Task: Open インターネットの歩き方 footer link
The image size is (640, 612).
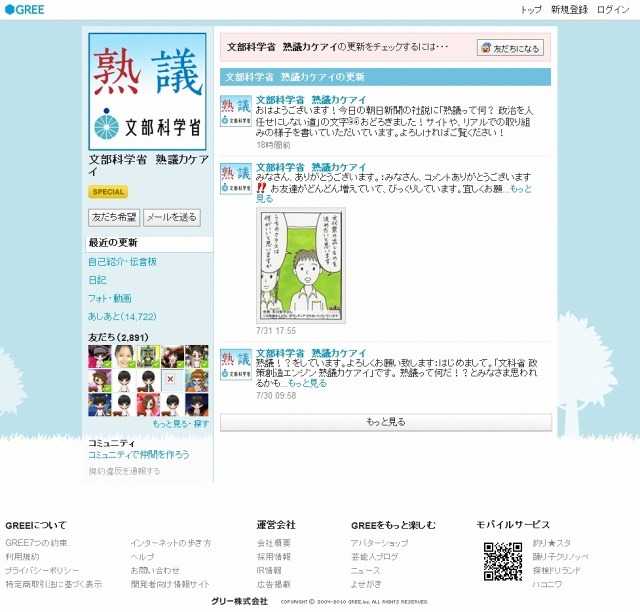Action: 171,543
